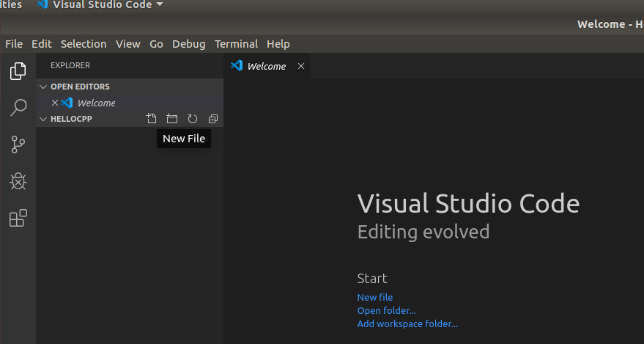Open the Search view in activity bar
Screen dimensions: 644x344
click(18, 108)
